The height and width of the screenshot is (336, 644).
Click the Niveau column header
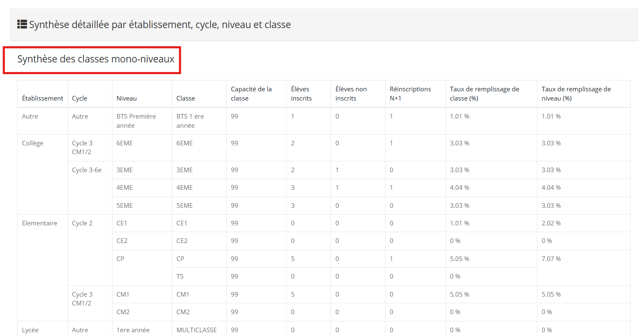126,98
